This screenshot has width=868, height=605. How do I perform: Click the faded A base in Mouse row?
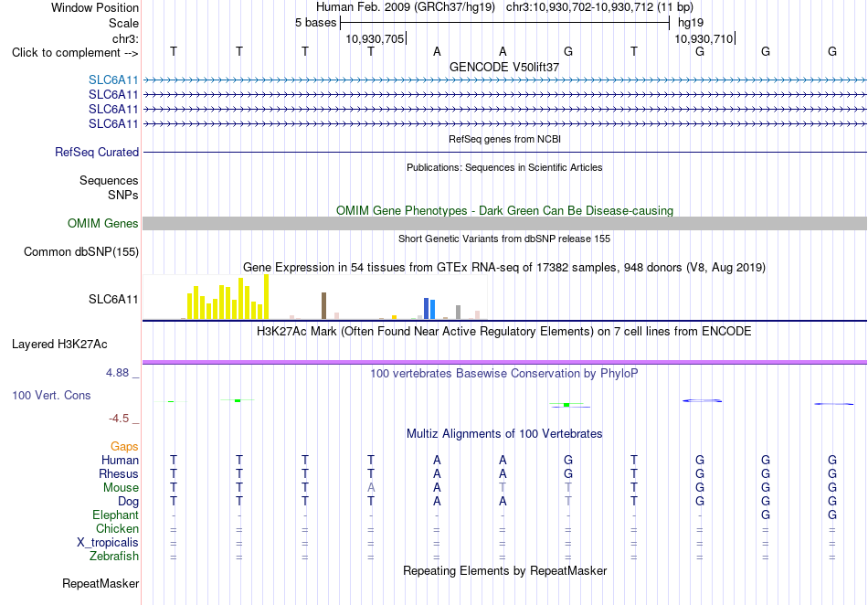[x=371, y=488]
